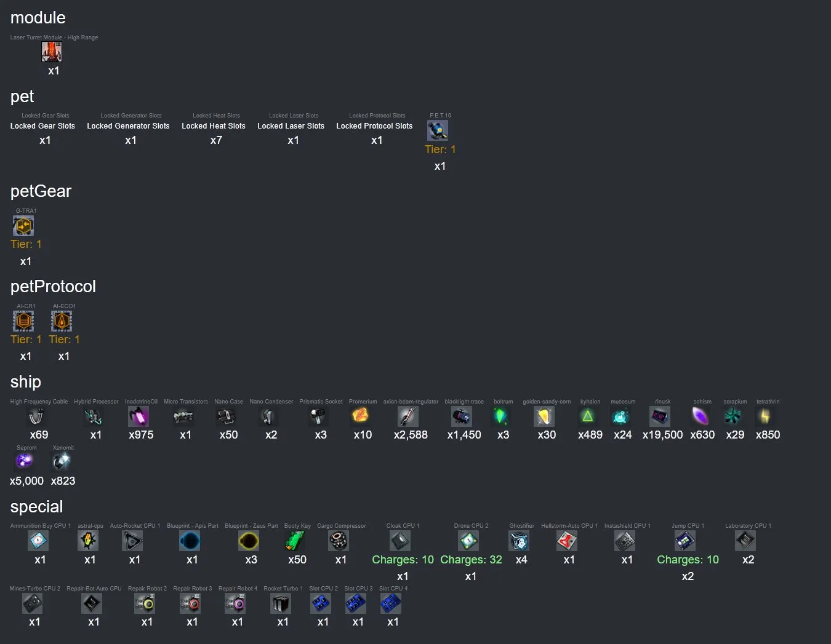Screen dimensions: 831x644
Task: Select the golden-candy-corn icon
Action: click(x=544, y=416)
